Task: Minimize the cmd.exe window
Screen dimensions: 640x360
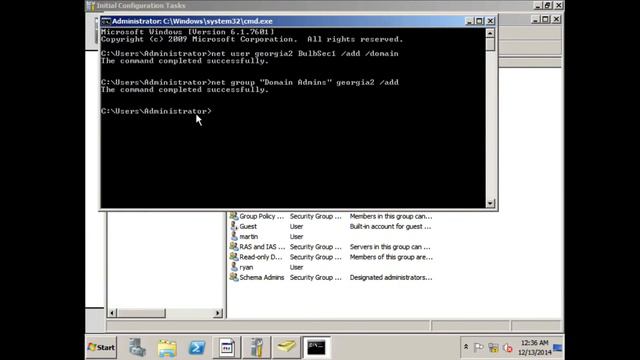Action: [469, 21]
